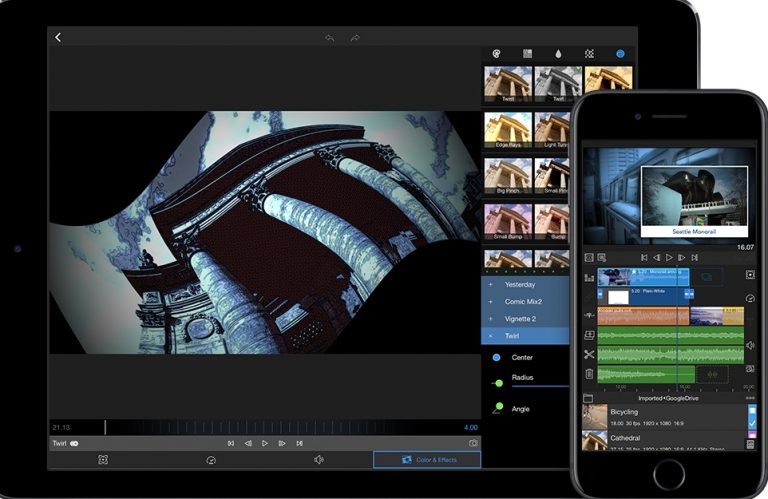Select the Bicycling media item
The image size is (768, 499).
664,417
